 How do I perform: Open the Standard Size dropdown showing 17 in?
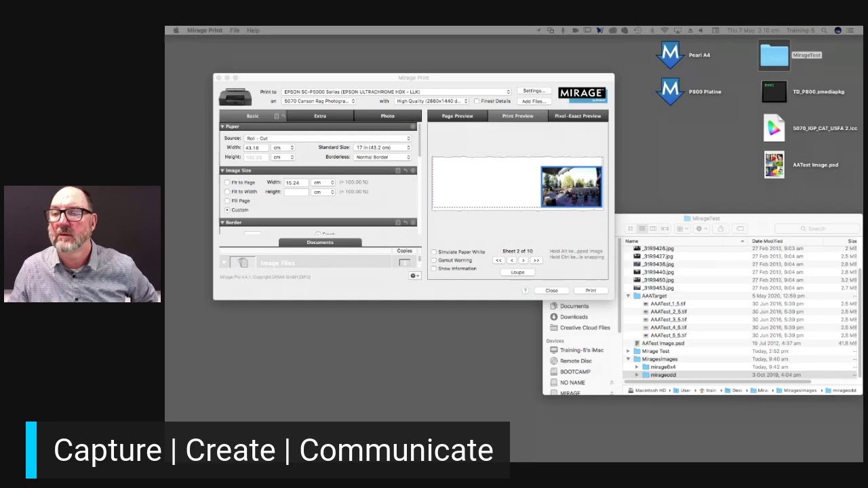(x=382, y=147)
